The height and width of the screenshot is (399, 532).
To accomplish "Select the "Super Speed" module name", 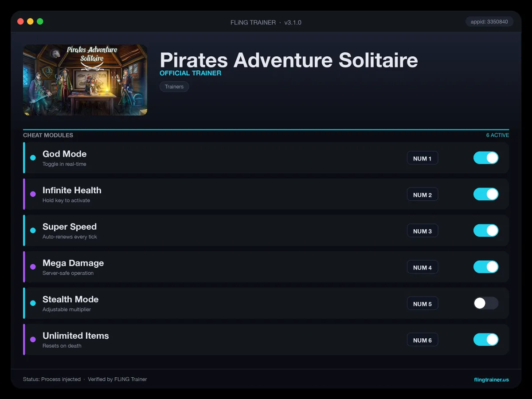I will [x=70, y=227].
